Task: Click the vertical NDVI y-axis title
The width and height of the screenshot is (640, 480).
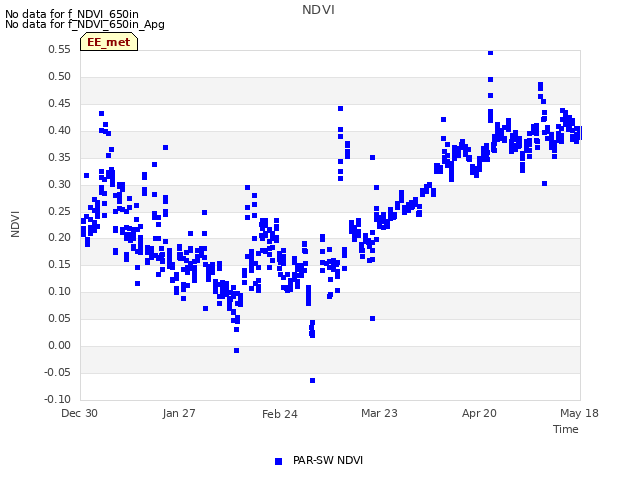Action: [x=15, y=224]
